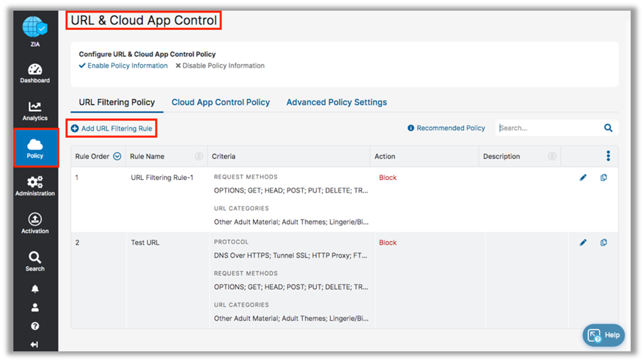Sort by Rule Order chevron

point(117,157)
